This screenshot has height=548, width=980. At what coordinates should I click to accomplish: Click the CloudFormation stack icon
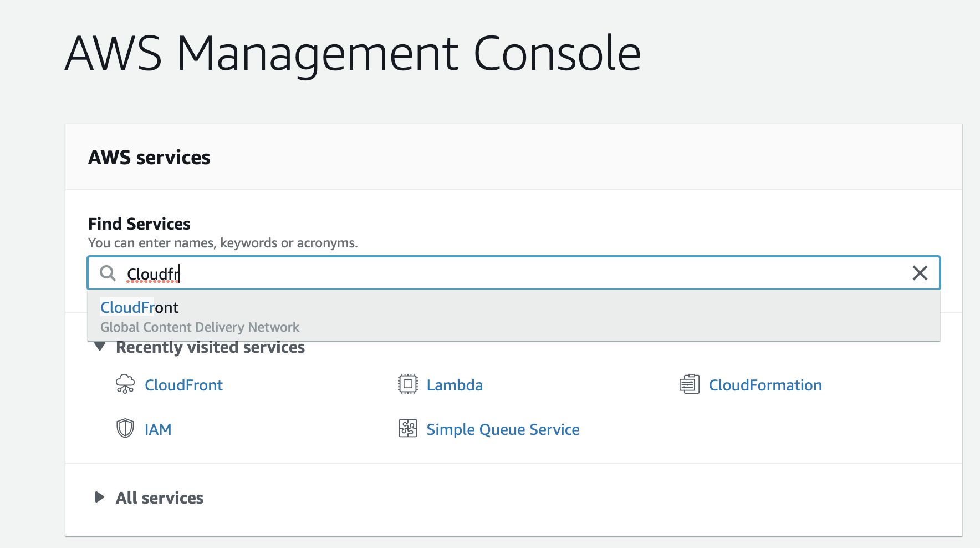pyautogui.click(x=690, y=384)
